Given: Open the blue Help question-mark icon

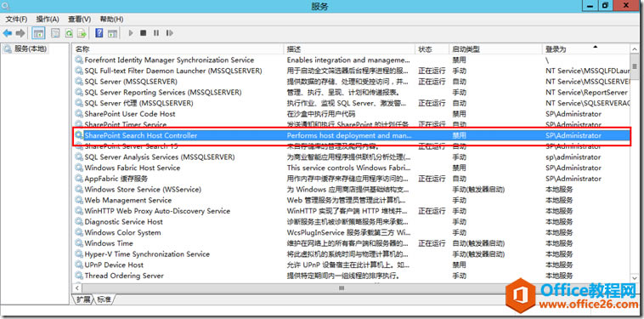Looking at the screenshot, I should point(99,33).
